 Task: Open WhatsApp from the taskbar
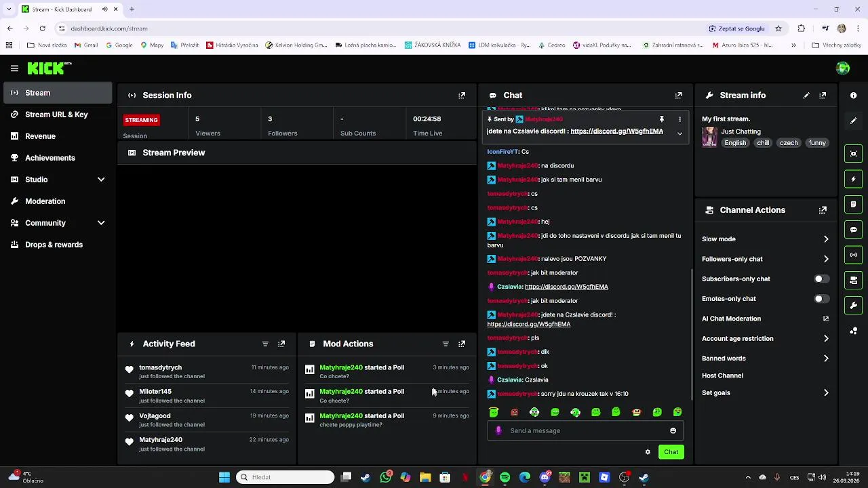(386, 477)
